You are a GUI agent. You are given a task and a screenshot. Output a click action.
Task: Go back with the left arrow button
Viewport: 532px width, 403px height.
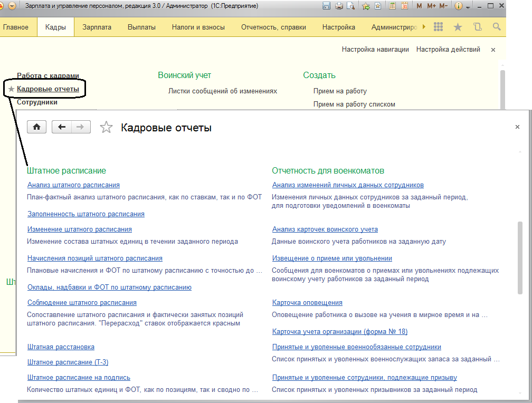point(62,127)
